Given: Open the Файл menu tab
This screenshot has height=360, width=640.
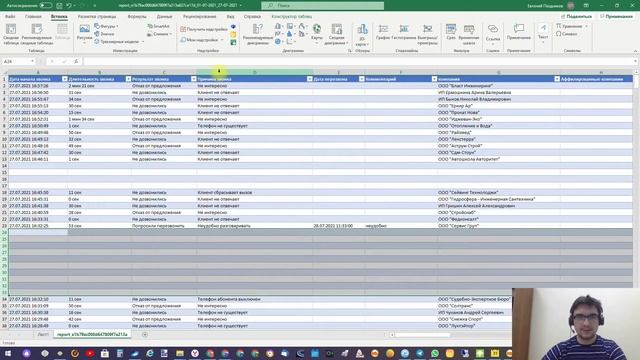Looking at the screenshot, I should (x=10, y=17).
